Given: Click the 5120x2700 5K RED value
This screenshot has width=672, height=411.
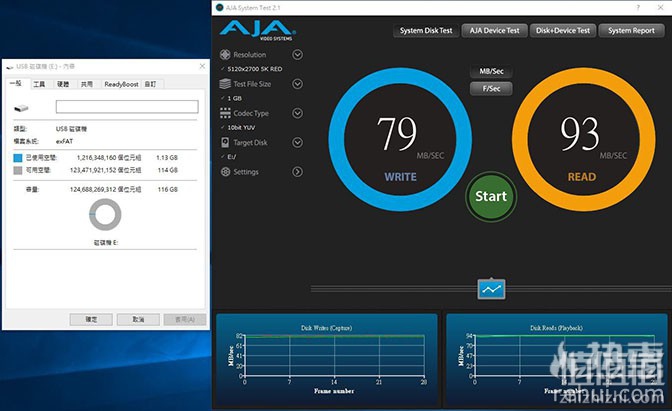Looking at the screenshot, I should pyautogui.click(x=255, y=69).
